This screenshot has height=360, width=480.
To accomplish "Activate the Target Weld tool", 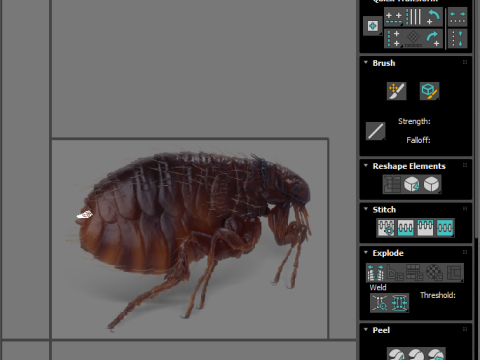I will [380, 303].
